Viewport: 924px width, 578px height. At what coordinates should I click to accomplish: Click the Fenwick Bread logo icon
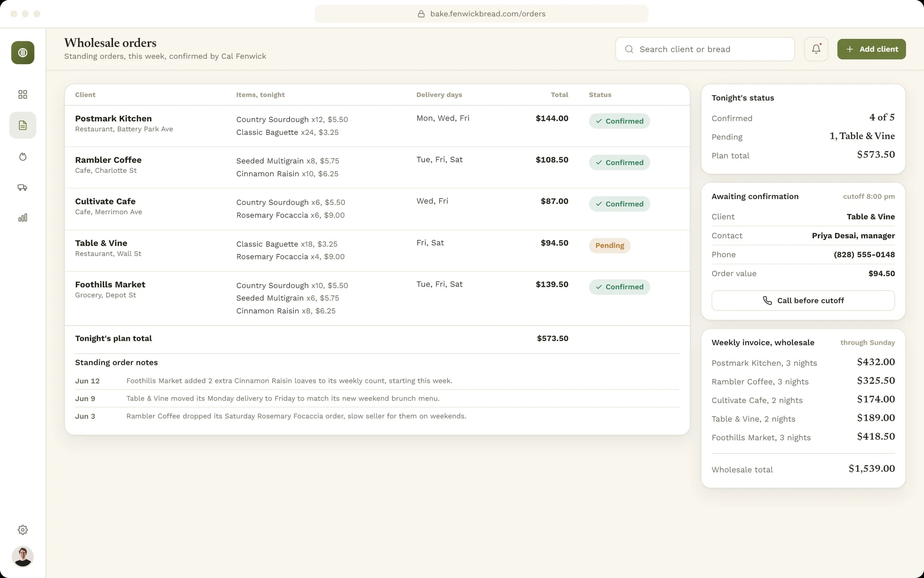point(23,53)
